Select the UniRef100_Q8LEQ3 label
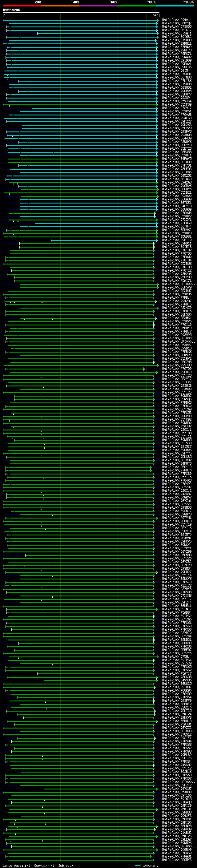 coord(177,169)
